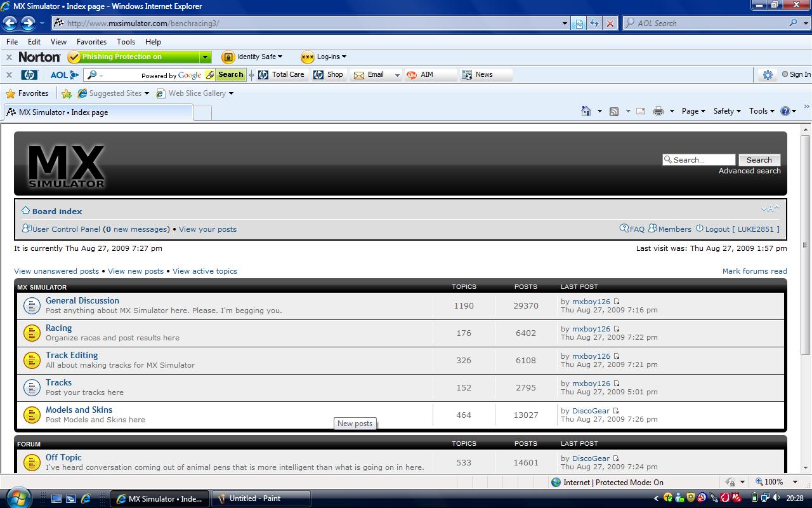Viewport: 812px width, 508px height.
Task: Open the Email toolbar button
Action: coord(370,75)
